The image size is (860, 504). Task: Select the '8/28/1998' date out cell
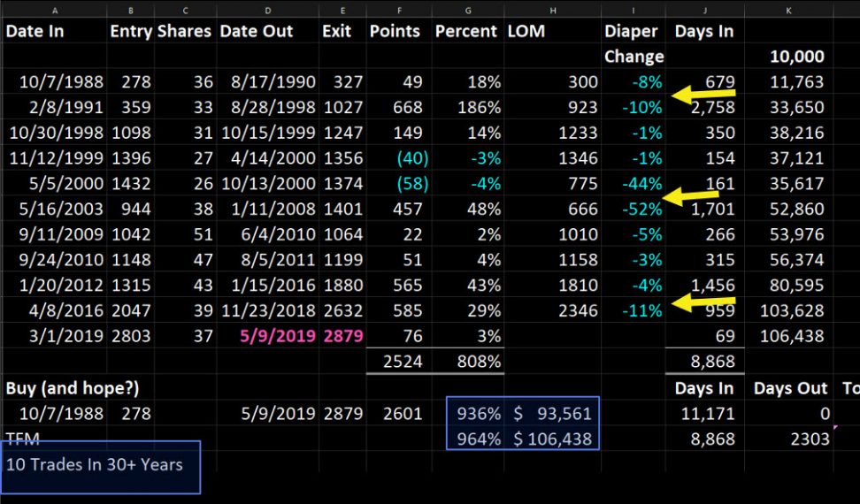[x=268, y=107]
